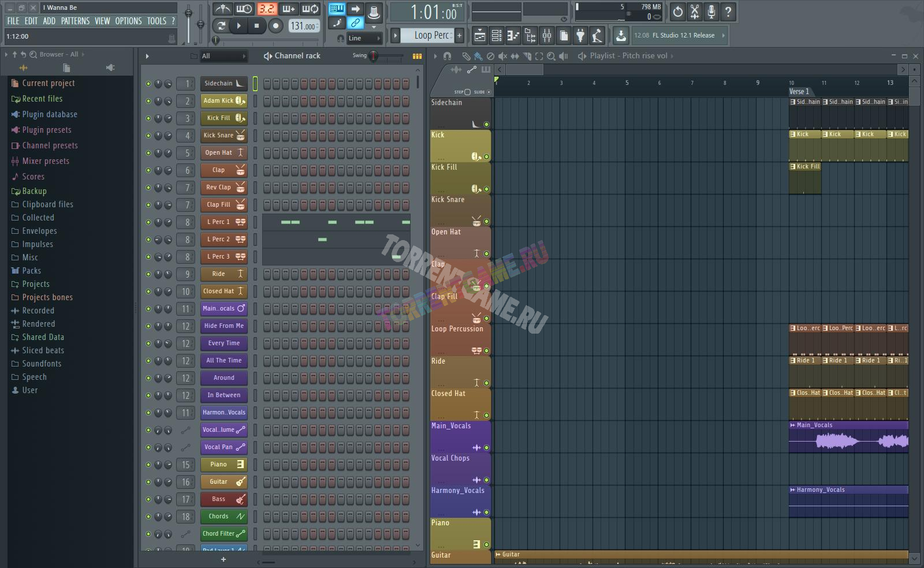Select the playlist mute tool
The image size is (924, 568).
tap(502, 56)
